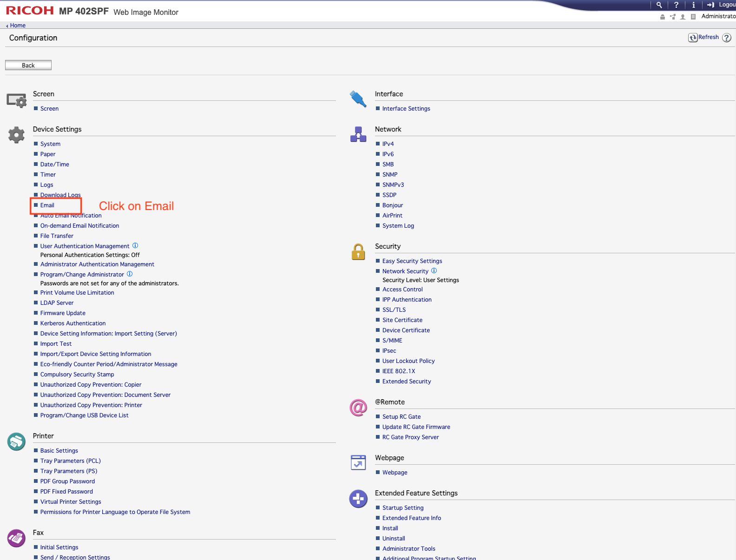Screen dimensions: 736x560
Task: Open Kerberos Authentication link
Action: (73, 323)
